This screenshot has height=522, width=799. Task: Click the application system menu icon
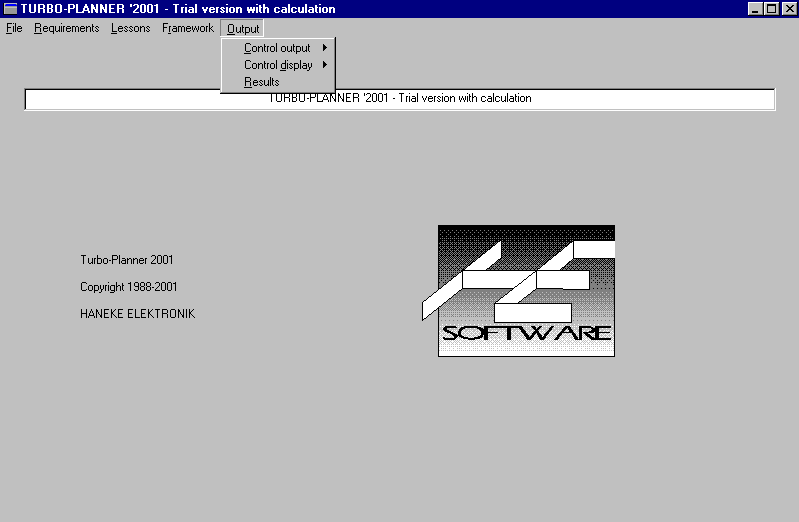pyautogui.click(x=10, y=9)
